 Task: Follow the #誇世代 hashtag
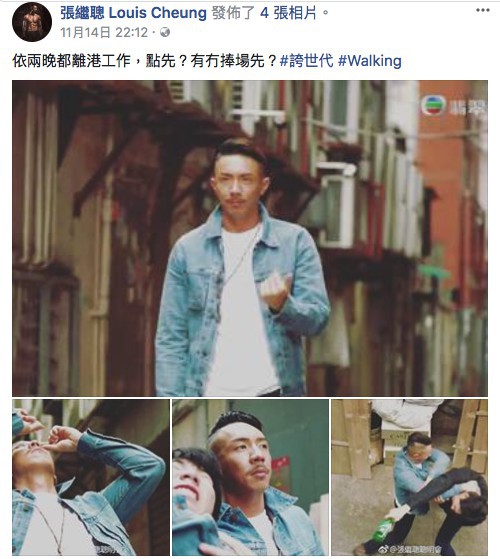307,61
